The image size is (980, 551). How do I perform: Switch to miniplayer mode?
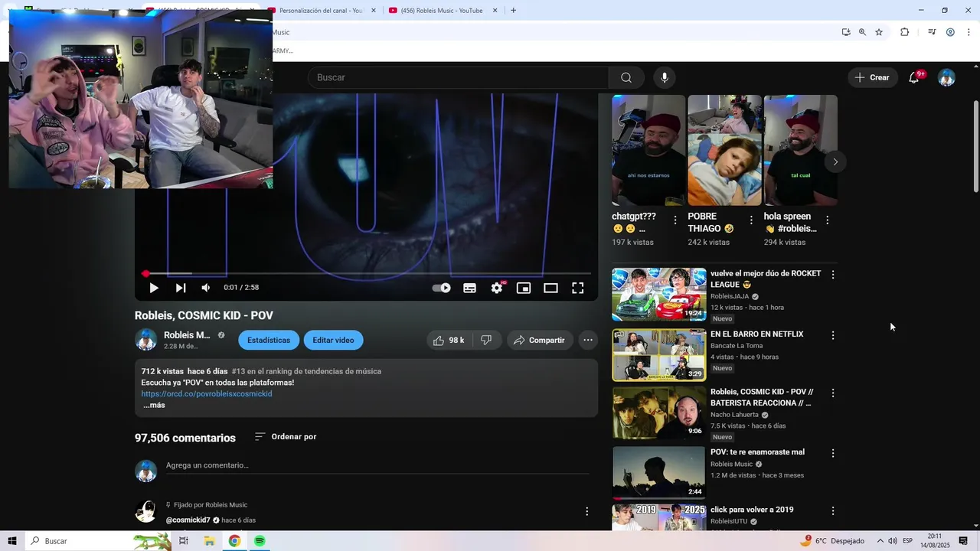coord(524,288)
